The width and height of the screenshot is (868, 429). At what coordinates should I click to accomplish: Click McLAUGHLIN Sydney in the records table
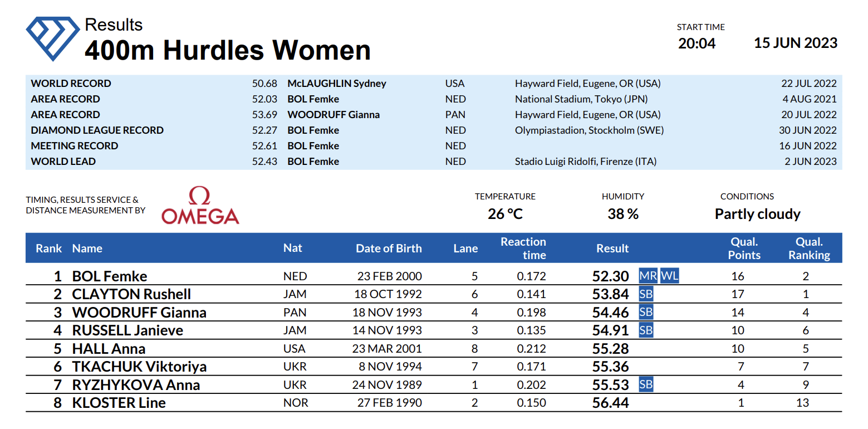[x=336, y=84]
